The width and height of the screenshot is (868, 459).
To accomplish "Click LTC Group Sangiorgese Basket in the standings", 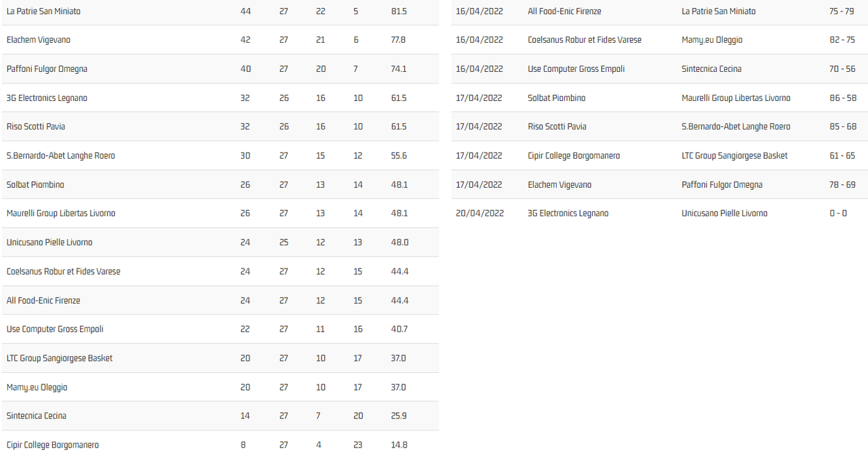I will tap(60, 359).
